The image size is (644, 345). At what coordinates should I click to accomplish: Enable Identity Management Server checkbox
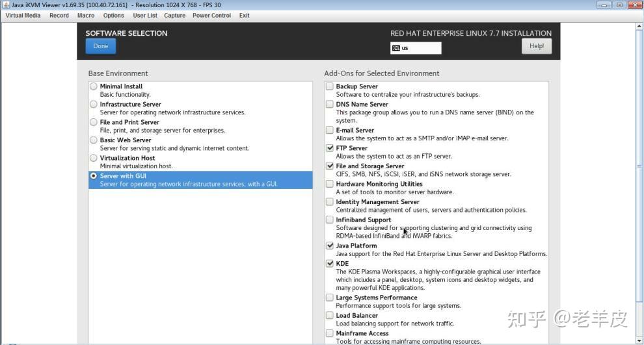pos(329,202)
